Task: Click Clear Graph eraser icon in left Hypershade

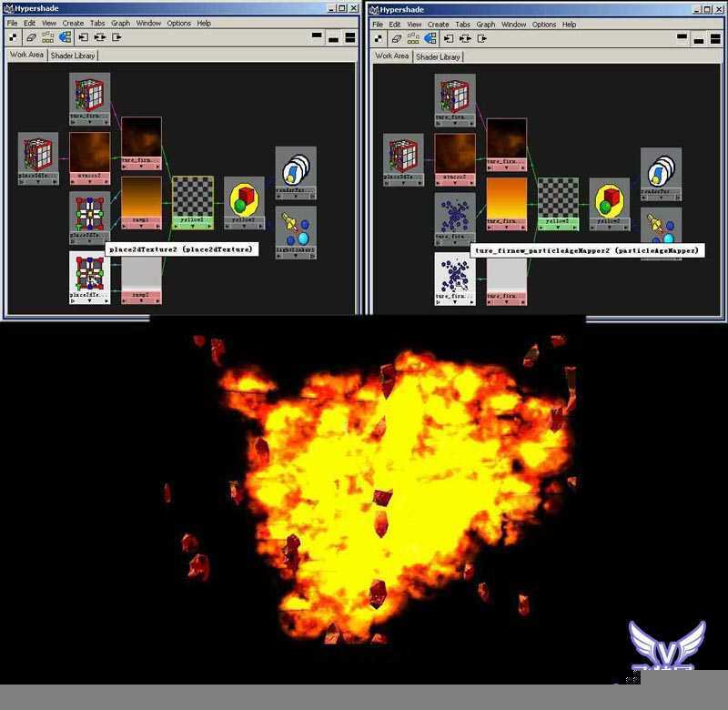Action: pyautogui.click(x=31, y=37)
